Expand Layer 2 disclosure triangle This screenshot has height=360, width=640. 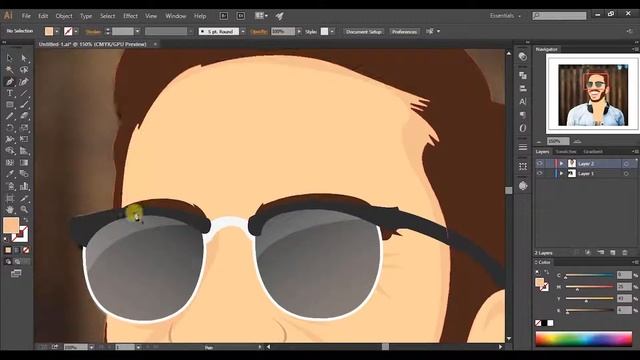coord(562,163)
